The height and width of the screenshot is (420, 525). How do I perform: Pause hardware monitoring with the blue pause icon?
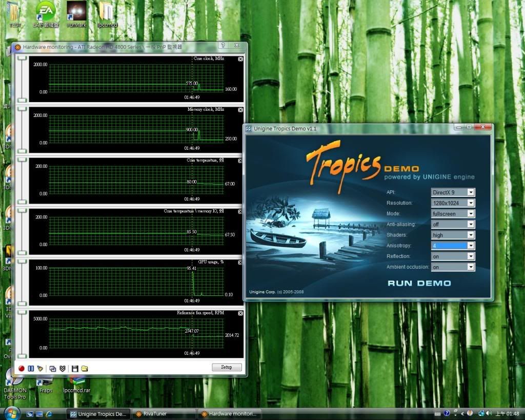tap(31, 368)
